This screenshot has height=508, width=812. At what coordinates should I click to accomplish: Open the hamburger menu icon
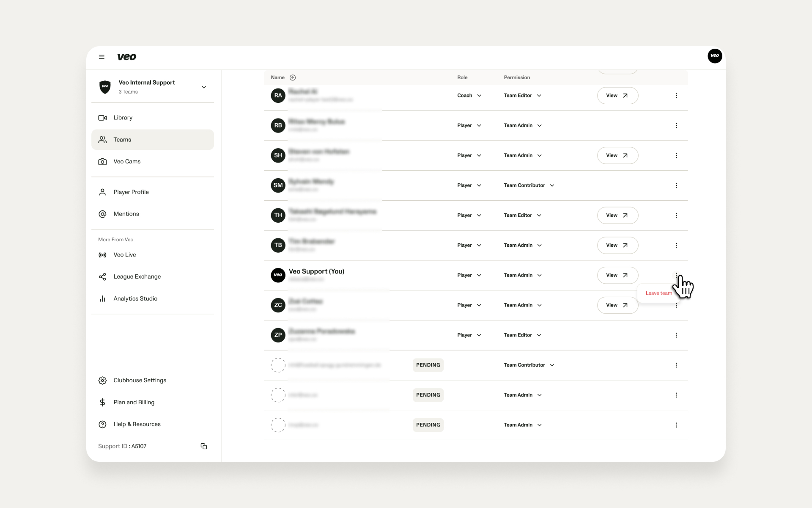point(101,57)
